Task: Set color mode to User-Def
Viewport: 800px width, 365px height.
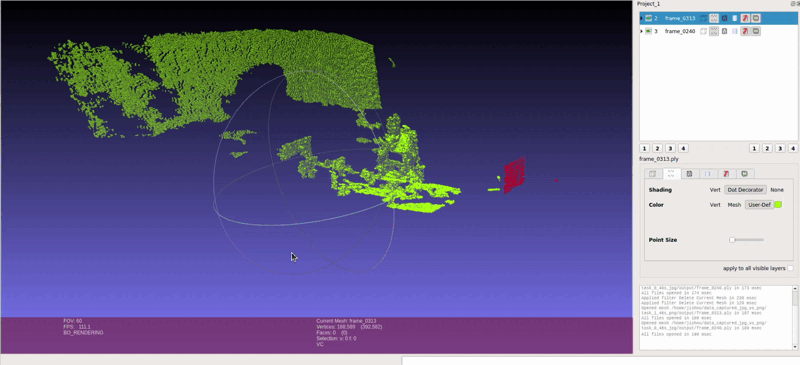Action: tap(759, 205)
